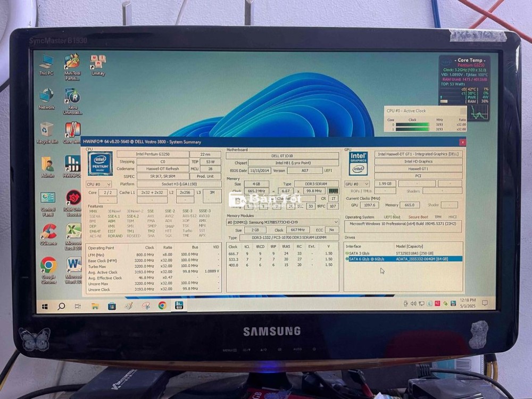
Task: Close the HWiNFO System Summary window
Action: pyautogui.click(x=462, y=142)
